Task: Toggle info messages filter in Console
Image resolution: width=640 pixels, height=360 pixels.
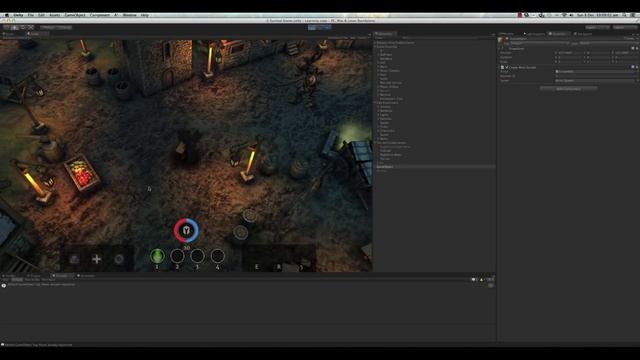Action: (x=474, y=280)
